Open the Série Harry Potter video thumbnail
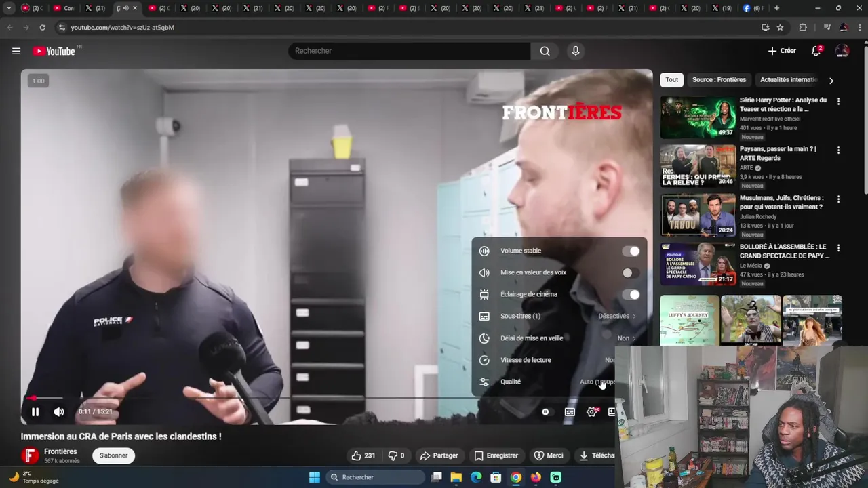868x488 pixels. click(698, 117)
